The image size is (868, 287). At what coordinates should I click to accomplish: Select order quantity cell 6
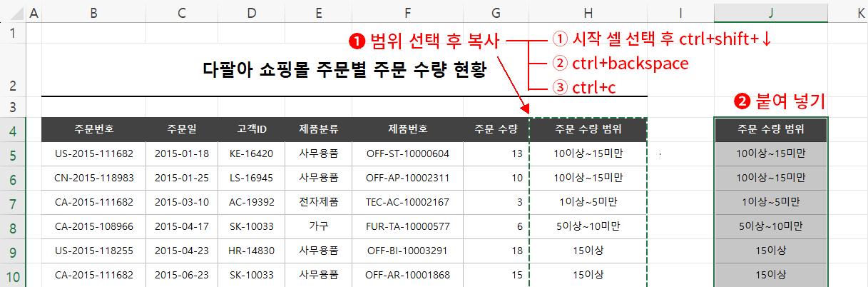point(496,227)
